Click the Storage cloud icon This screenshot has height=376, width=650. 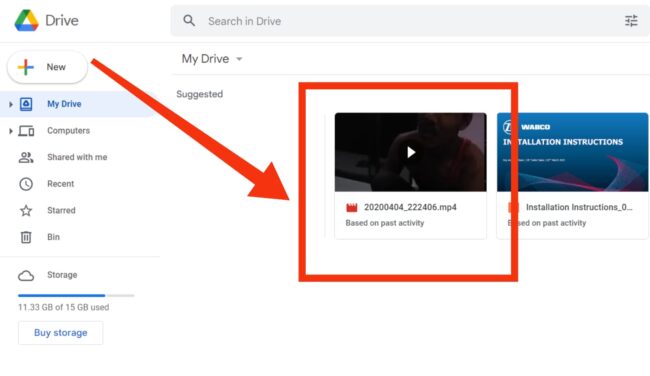26,275
